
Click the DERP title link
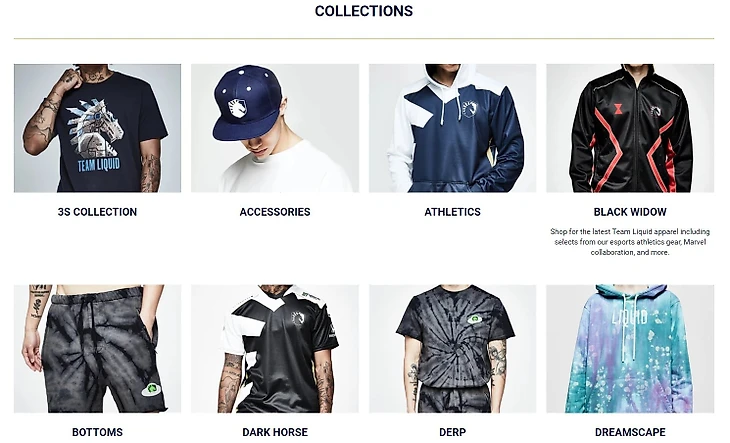tap(453, 432)
